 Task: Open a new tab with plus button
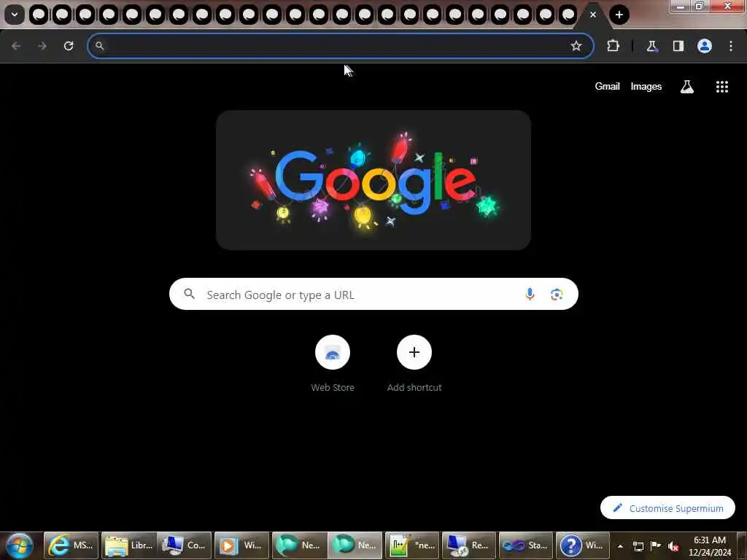[619, 15]
